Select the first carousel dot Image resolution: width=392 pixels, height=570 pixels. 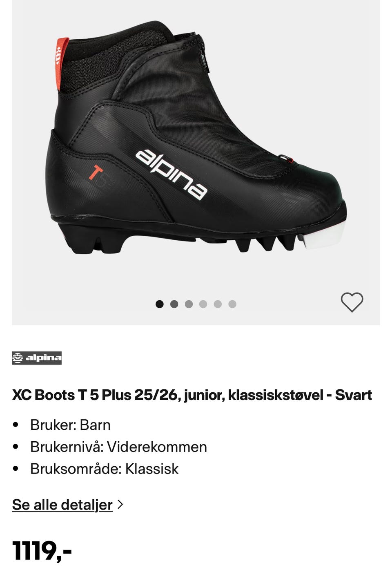click(x=160, y=304)
